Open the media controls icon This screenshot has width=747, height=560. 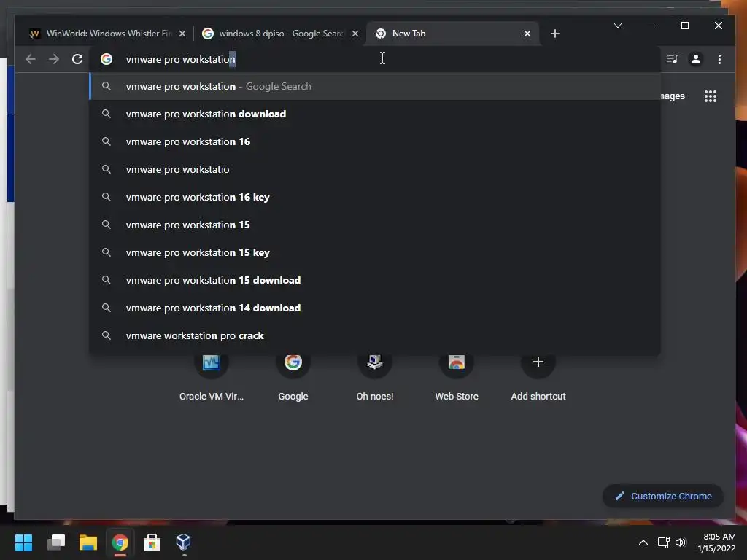[672, 59]
